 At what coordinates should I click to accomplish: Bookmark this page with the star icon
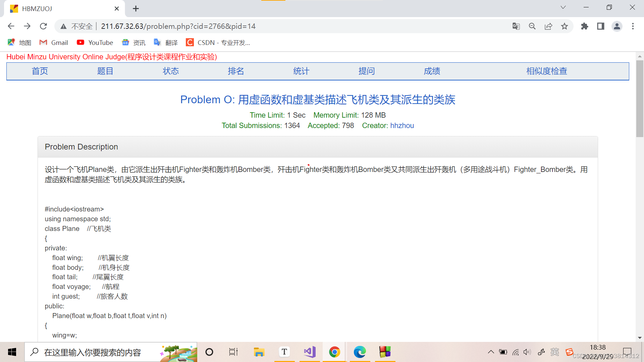[x=565, y=26]
